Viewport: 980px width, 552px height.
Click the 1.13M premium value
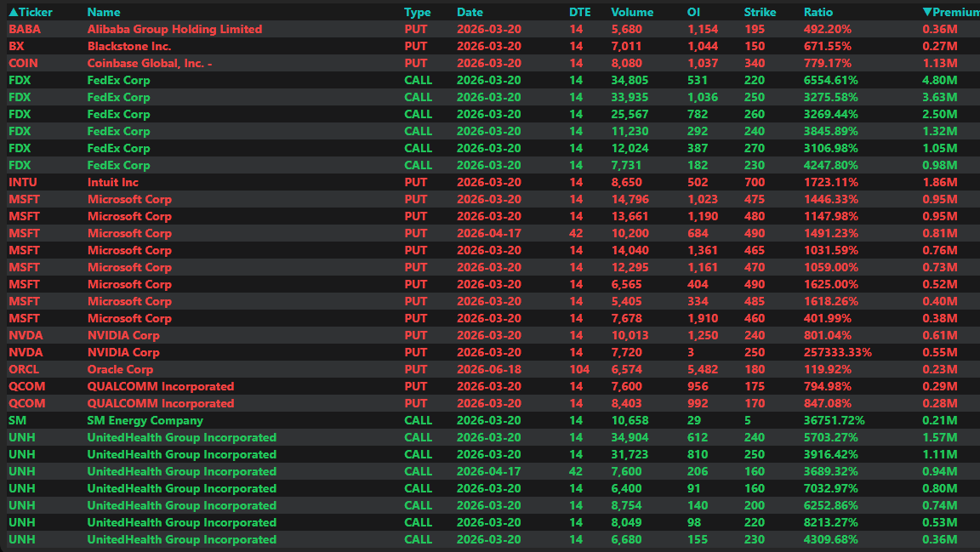[939, 62]
